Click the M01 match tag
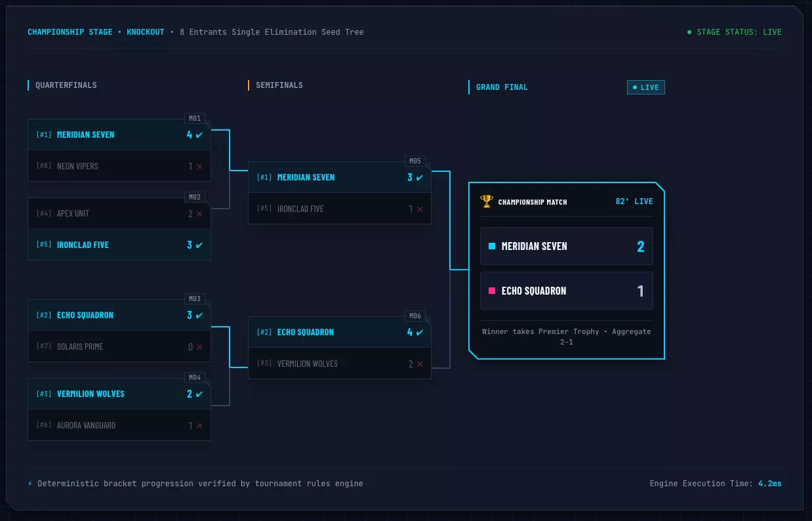The image size is (812, 521). (x=195, y=119)
